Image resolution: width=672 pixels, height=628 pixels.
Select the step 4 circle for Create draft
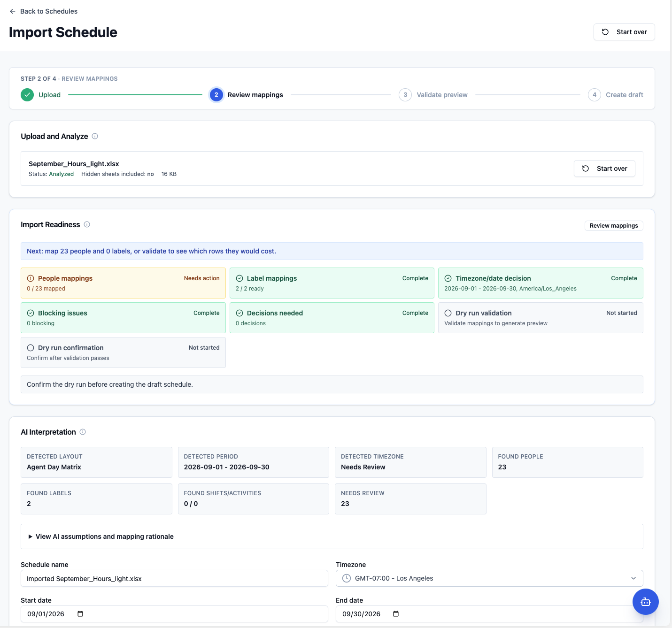595,95
